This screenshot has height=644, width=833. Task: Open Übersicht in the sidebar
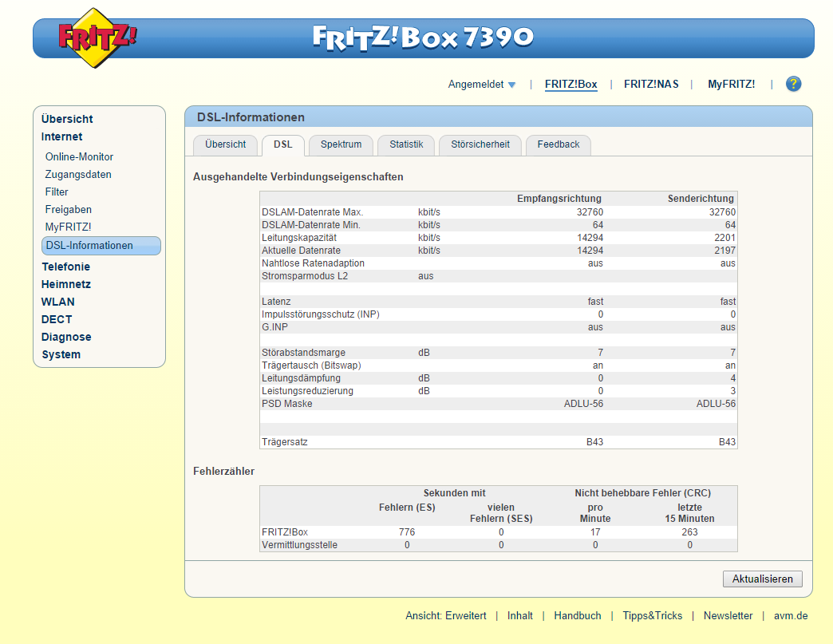[67, 119]
